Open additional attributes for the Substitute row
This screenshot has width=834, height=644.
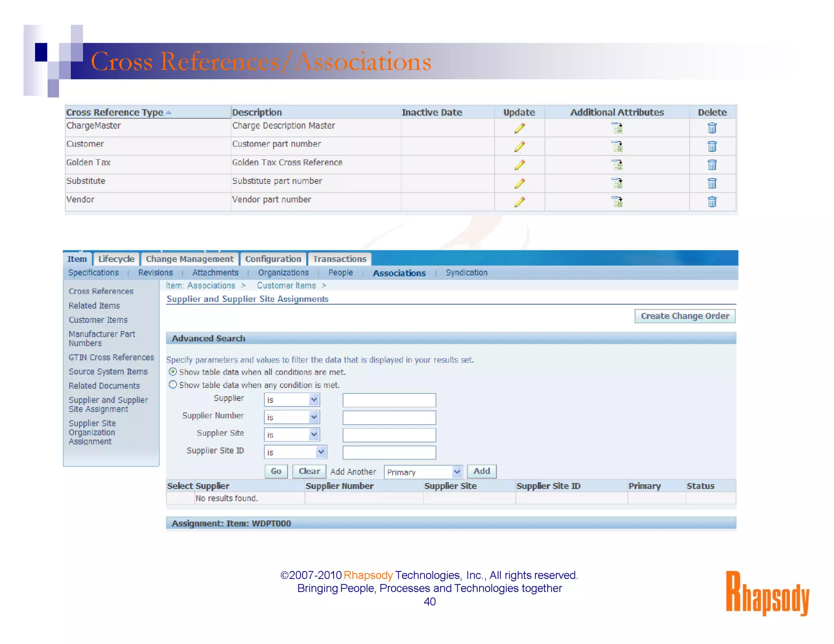pyautogui.click(x=617, y=184)
